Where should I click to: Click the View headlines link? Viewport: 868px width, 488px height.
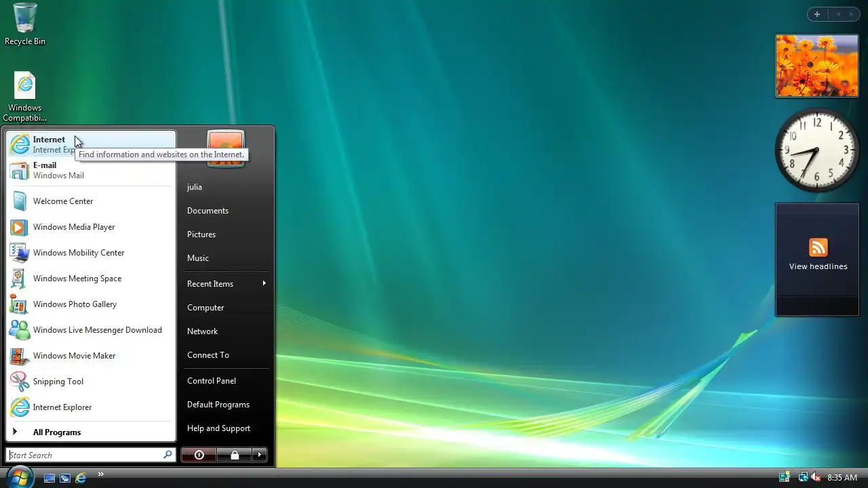818,266
